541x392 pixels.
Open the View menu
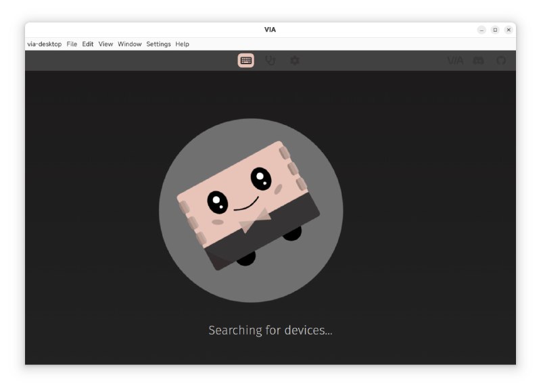[105, 44]
